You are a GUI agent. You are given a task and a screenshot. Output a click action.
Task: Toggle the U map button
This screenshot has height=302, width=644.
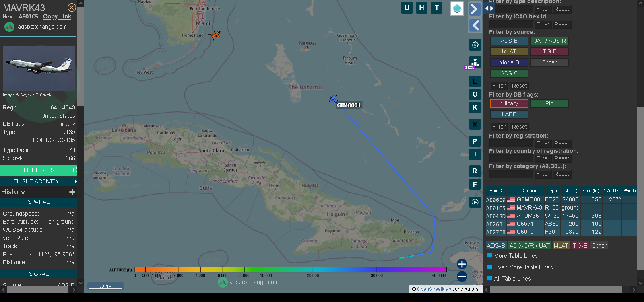pos(407,8)
